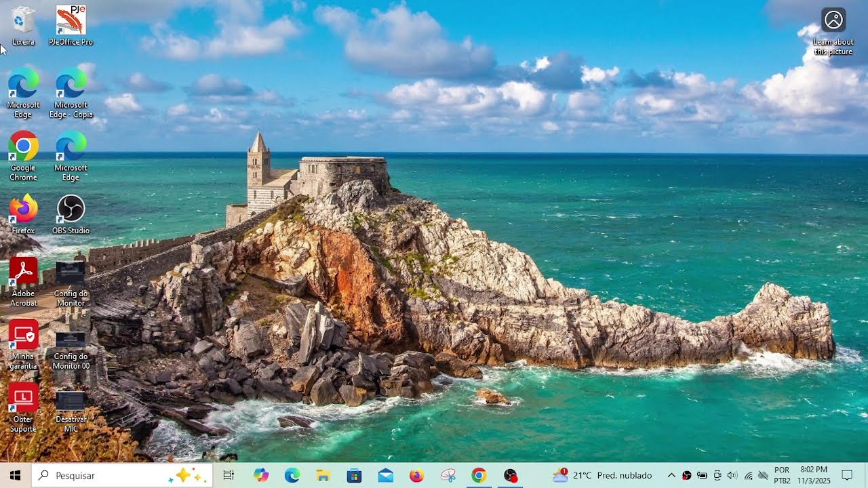Screen dimensions: 868x488
Task: Open File Explorer from the taskbar
Action: [323, 475]
